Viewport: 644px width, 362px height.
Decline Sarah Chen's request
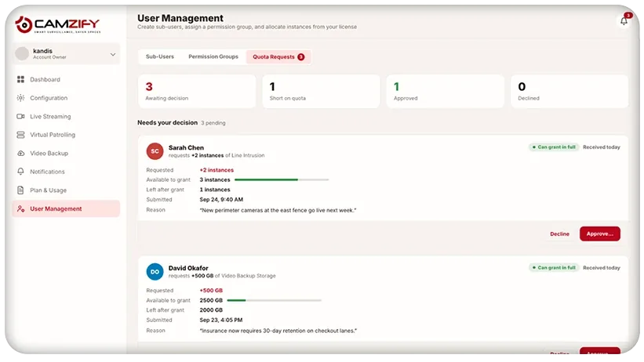pos(559,233)
